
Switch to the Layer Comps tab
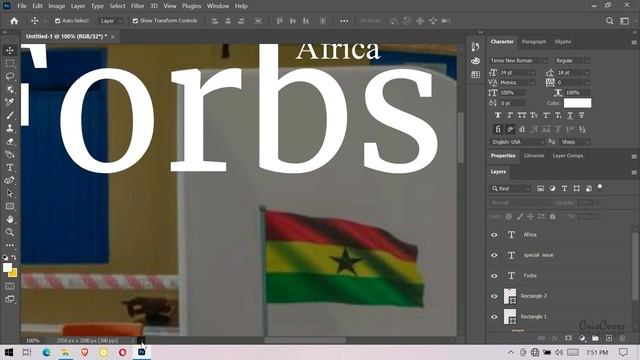tap(568, 156)
